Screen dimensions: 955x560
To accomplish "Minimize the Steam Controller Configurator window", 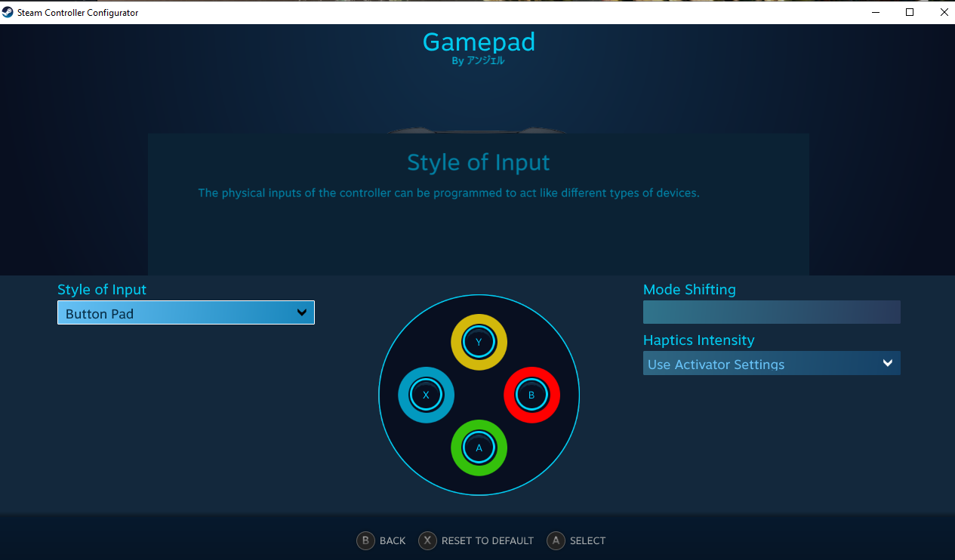I will click(876, 12).
